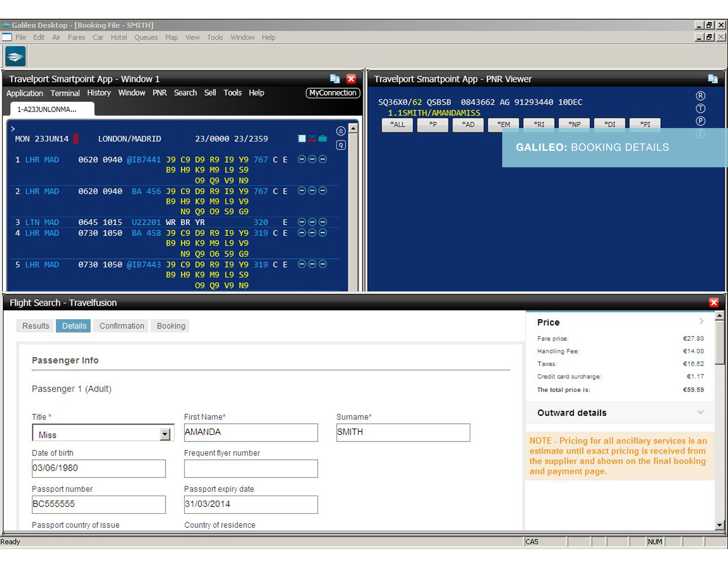
Task: Click the MyConnection button
Action: (x=333, y=93)
